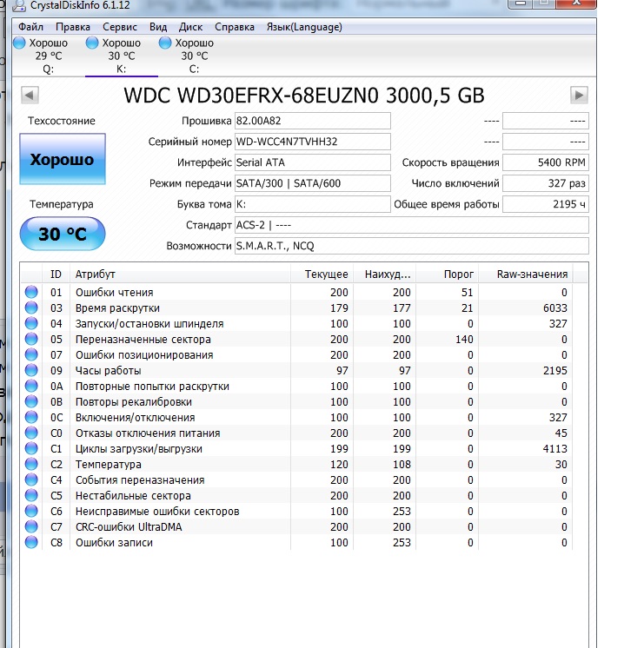Click the ID column header
Screen dimensions: 644x648
tap(56, 274)
